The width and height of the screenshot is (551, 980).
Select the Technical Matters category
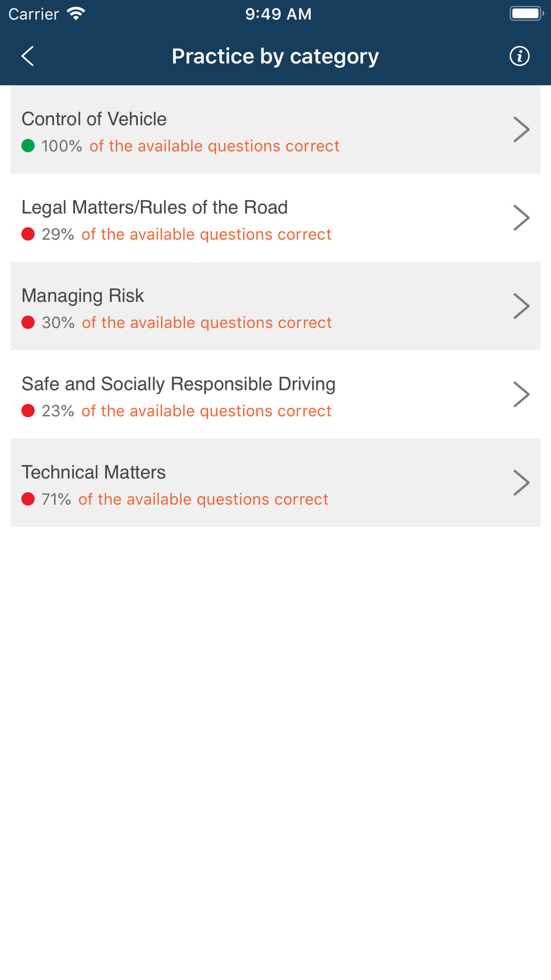pyautogui.click(x=275, y=483)
